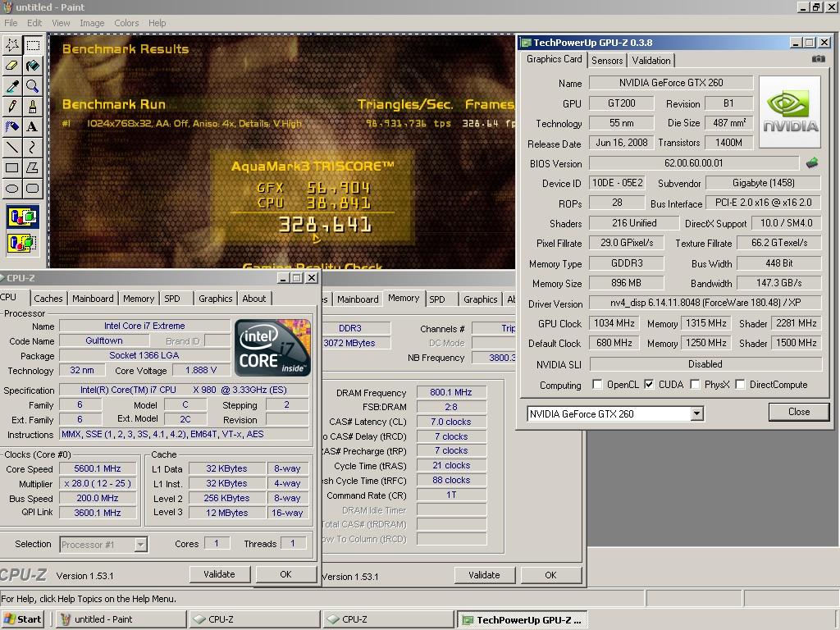Screen dimensions: 840x630
Task: Click the GPU-Z screenshot camera icon
Action: (818, 59)
